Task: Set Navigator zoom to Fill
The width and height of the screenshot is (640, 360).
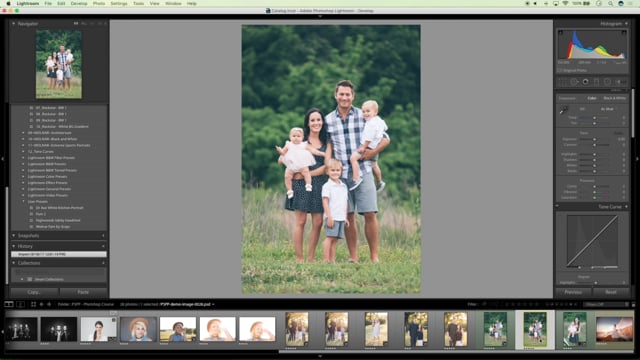Action: tap(84, 24)
